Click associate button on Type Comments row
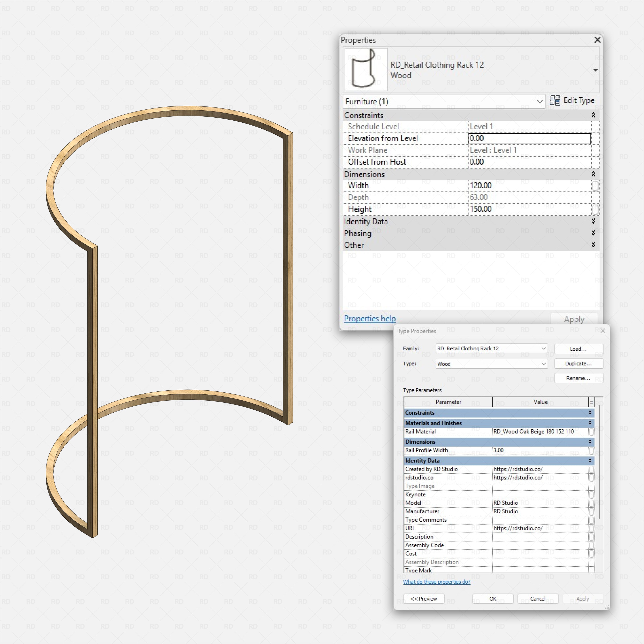This screenshot has height=644, width=644. (591, 520)
